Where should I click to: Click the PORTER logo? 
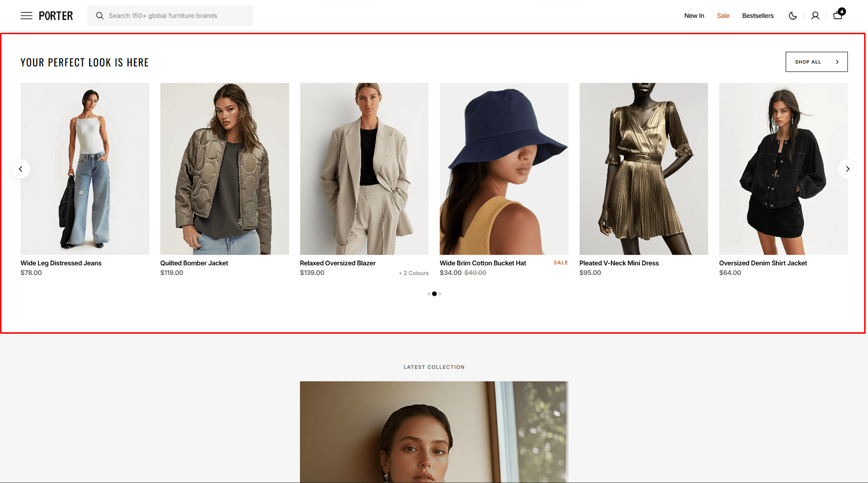click(56, 16)
